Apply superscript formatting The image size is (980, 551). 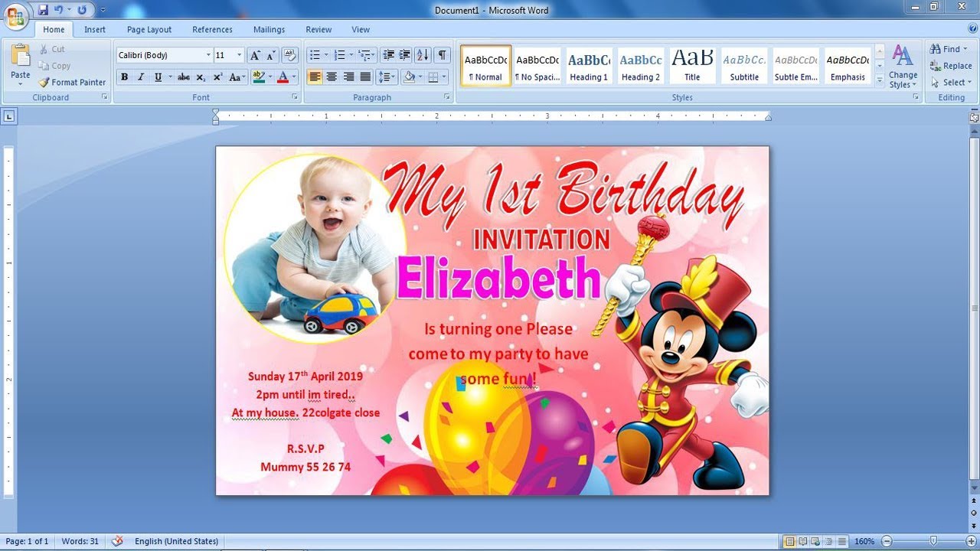pos(218,77)
